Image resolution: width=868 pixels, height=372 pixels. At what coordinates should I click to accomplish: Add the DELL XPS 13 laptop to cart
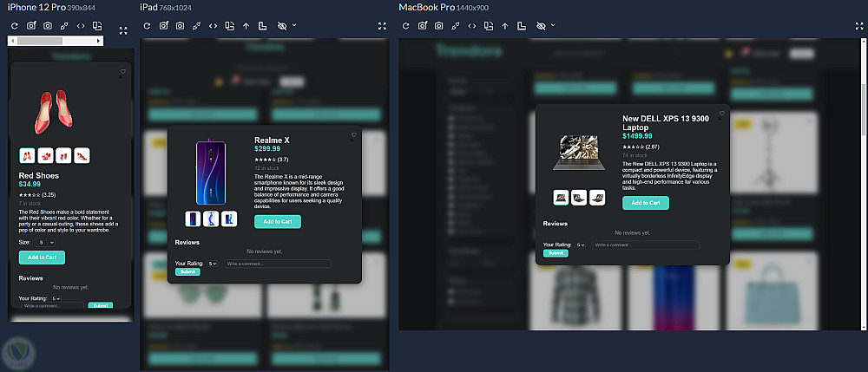click(646, 203)
